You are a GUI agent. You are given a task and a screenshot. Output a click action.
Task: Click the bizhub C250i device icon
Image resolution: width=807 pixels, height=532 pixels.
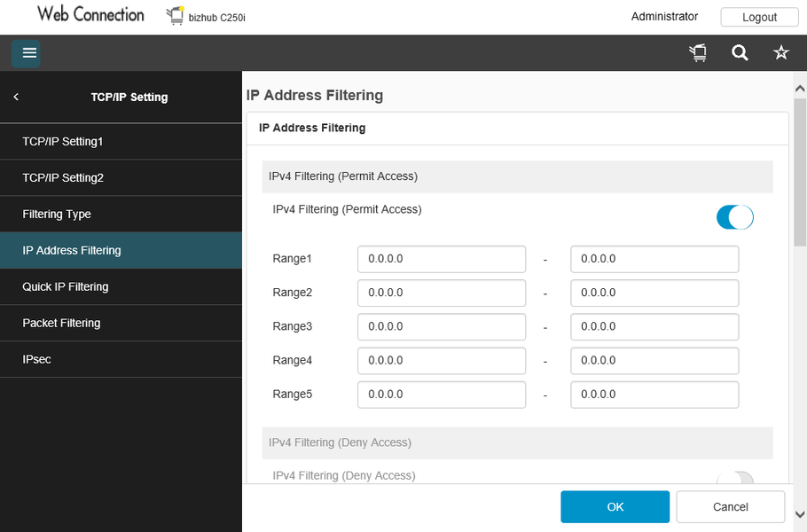[175, 16]
